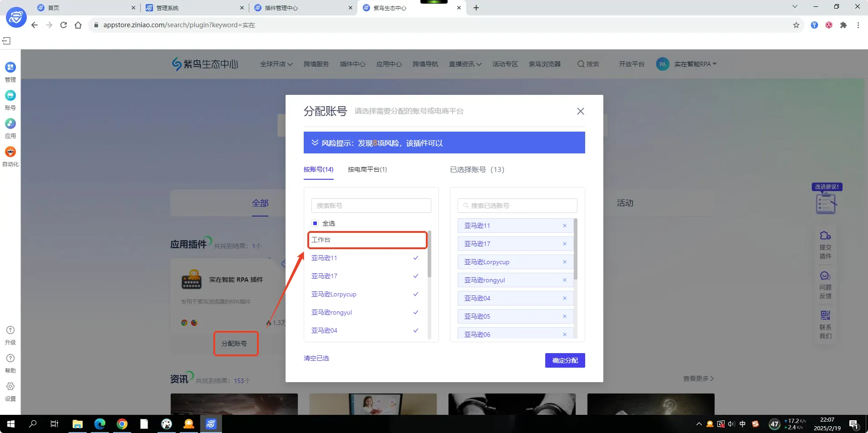Show hidden system tray icons

[699, 424]
